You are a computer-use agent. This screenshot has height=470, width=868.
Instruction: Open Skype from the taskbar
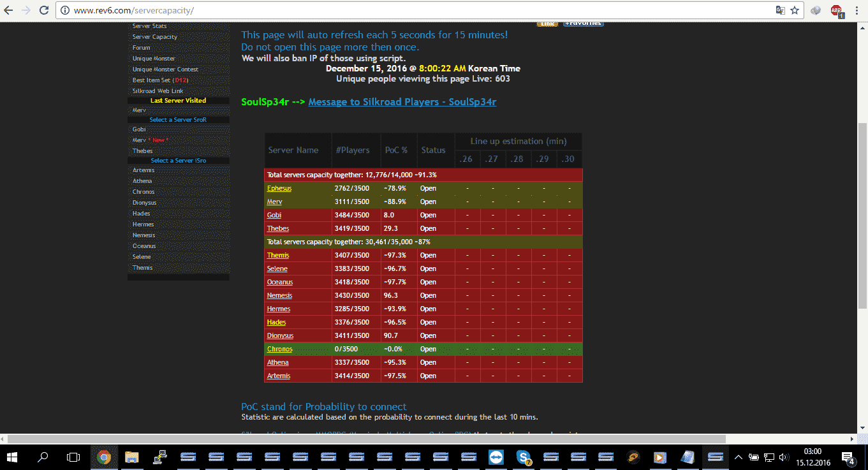(x=524, y=457)
